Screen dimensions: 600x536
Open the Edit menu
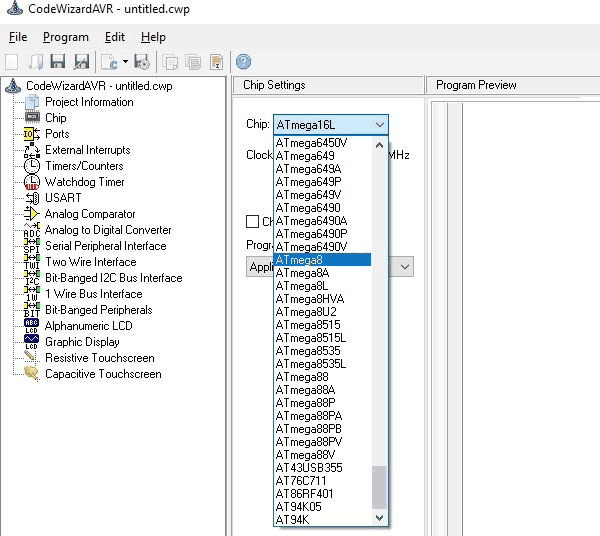click(115, 37)
